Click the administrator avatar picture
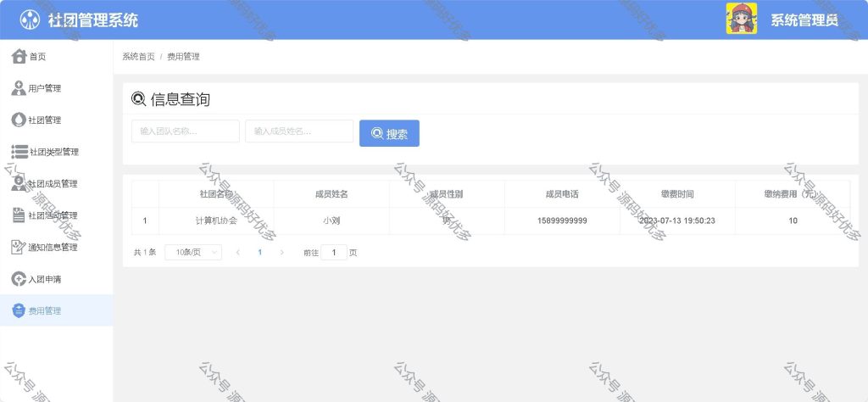This screenshot has width=868, height=402. [x=741, y=19]
